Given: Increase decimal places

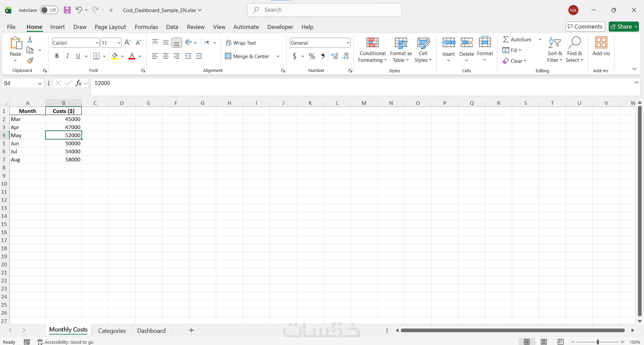Looking at the screenshot, I should [335, 56].
